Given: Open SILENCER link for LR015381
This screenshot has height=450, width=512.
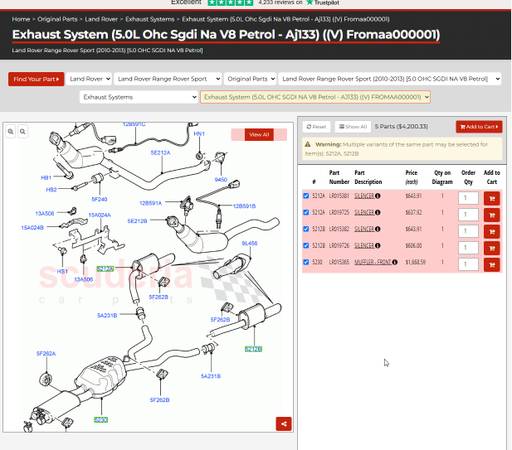Looking at the screenshot, I should point(364,196).
